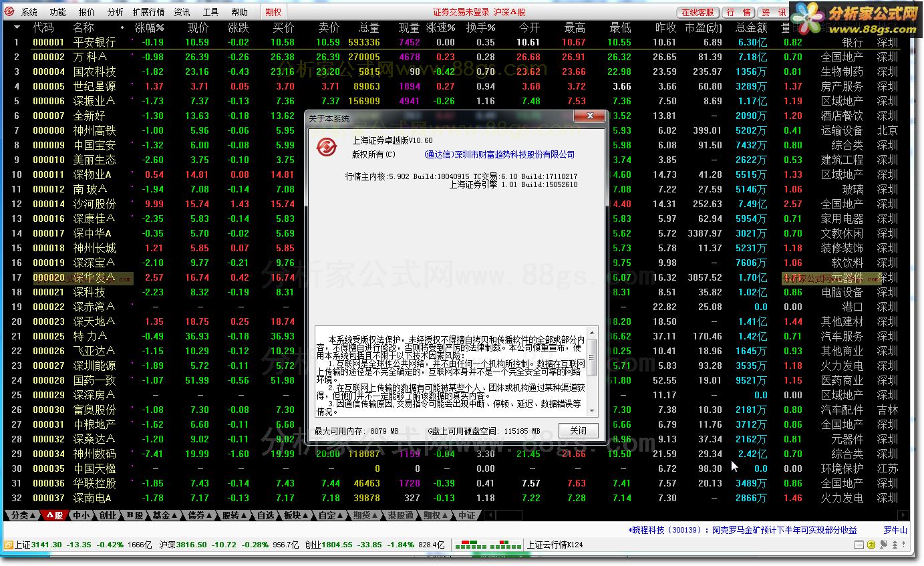Click the 上证云行情K124 server label
Viewport: 924px width, 566px height.
(x=555, y=544)
